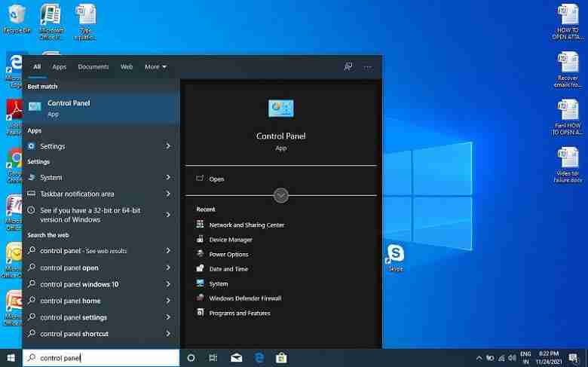
Task: Switch to the Web search tab
Action: click(127, 67)
